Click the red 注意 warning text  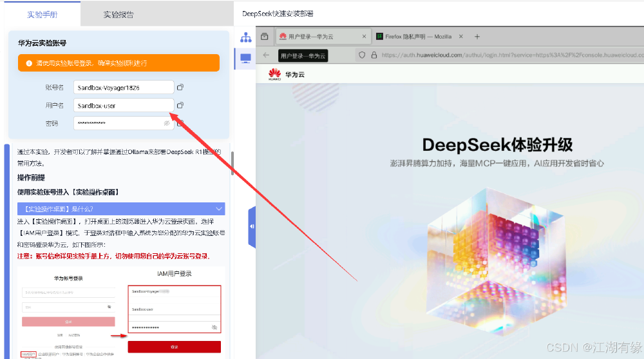coord(114,256)
